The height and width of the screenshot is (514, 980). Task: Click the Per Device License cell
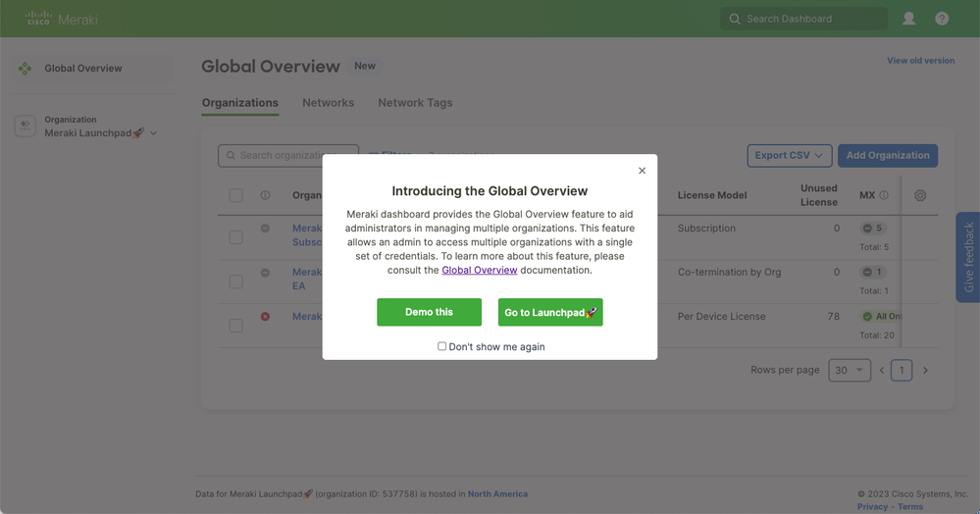[x=721, y=317]
